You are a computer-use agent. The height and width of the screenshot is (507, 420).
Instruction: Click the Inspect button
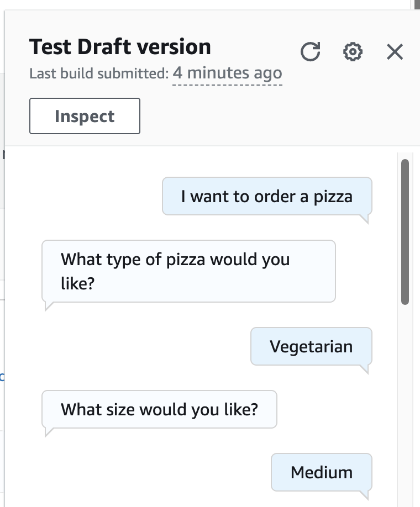[x=85, y=117]
